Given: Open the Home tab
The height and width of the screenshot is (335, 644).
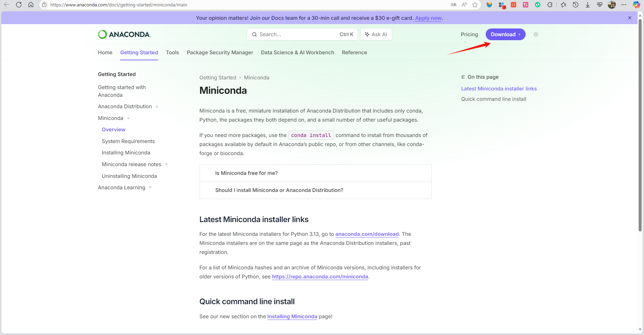Looking at the screenshot, I should 105,53.
